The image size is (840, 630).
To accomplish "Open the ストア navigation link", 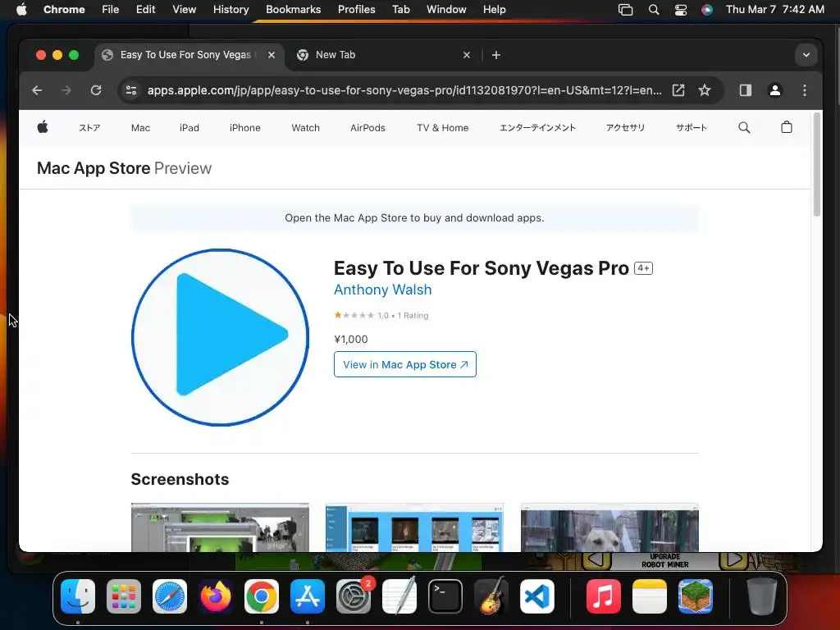I will pos(89,128).
